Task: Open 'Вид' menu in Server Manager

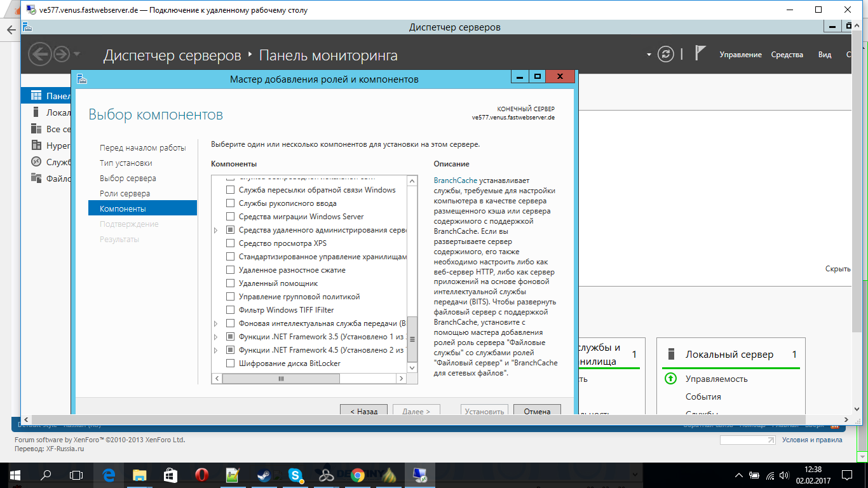Action: [825, 55]
